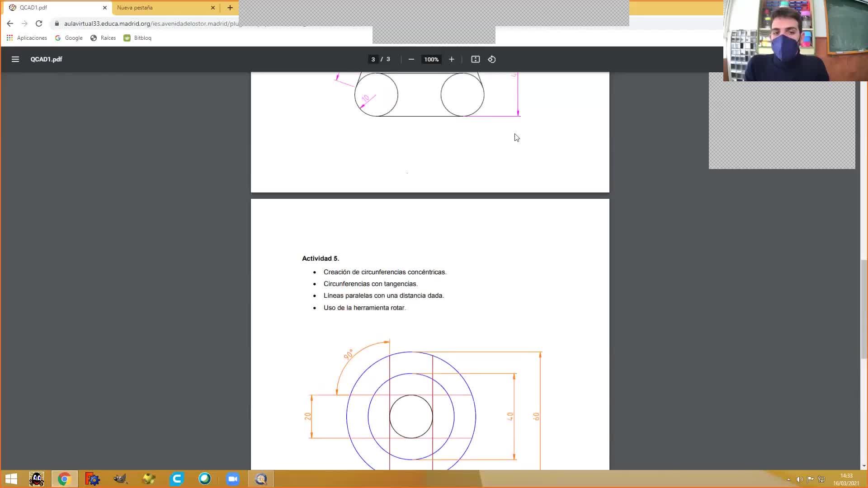Open the Zoom app in taskbar
The width and height of the screenshot is (868, 488).
pos(233,479)
